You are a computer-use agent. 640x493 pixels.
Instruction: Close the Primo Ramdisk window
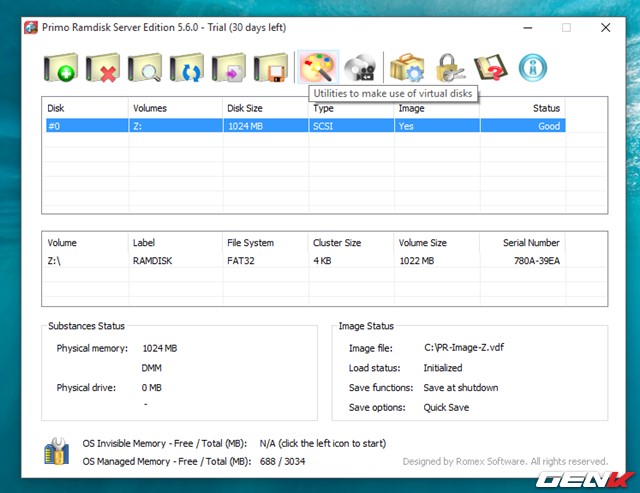tap(605, 28)
